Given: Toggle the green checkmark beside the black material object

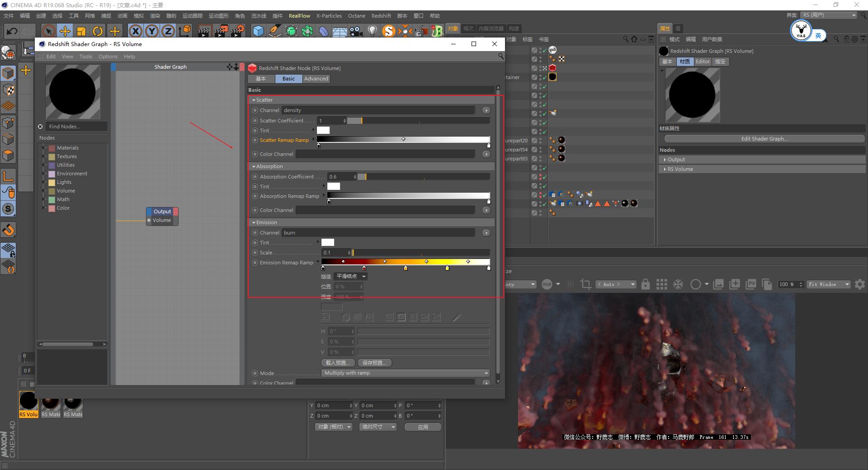Looking at the screenshot, I should coord(544,78).
